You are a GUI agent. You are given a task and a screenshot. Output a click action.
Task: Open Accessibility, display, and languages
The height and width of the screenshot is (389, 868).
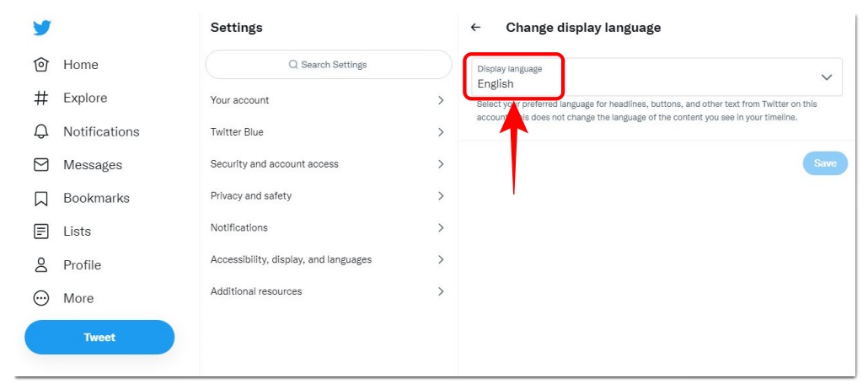click(328, 260)
